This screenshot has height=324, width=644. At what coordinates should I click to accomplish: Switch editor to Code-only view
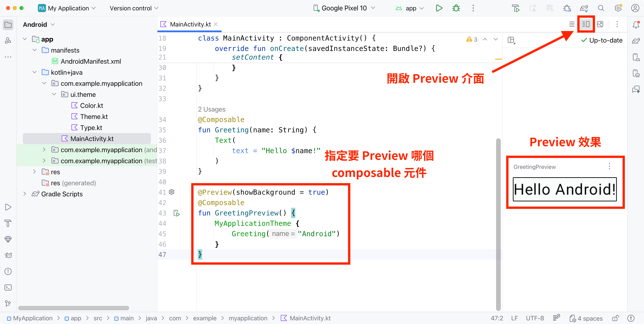click(x=572, y=24)
